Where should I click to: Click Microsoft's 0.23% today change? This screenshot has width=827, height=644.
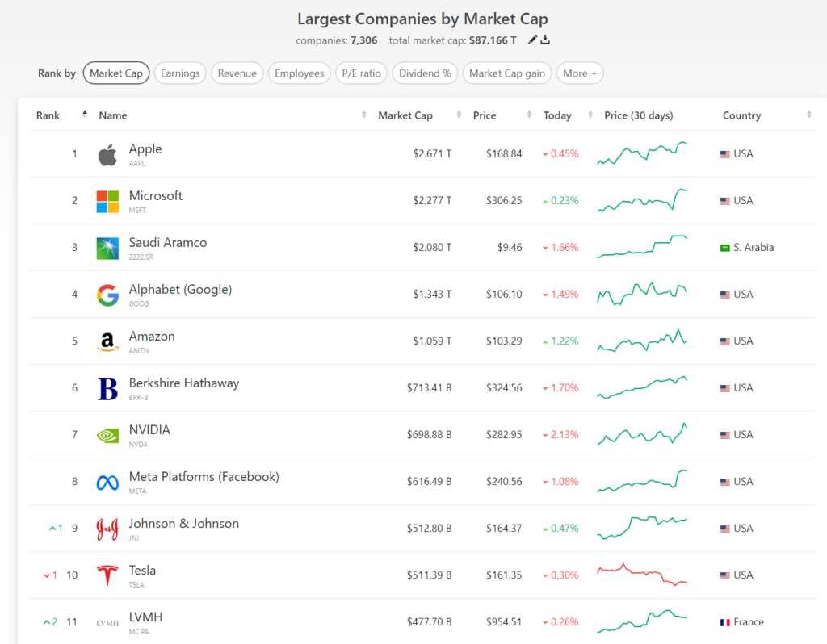(x=560, y=201)
